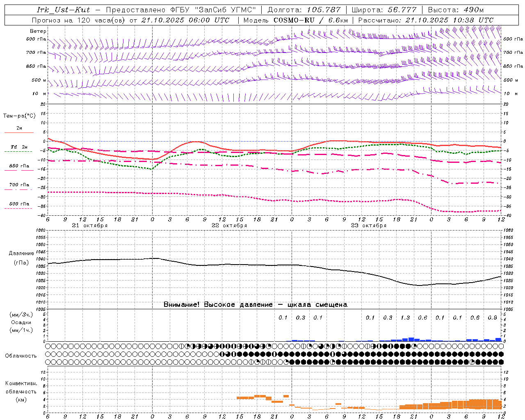Select the Высота: 490м field

pyautogui.click(x=456, y=10)
